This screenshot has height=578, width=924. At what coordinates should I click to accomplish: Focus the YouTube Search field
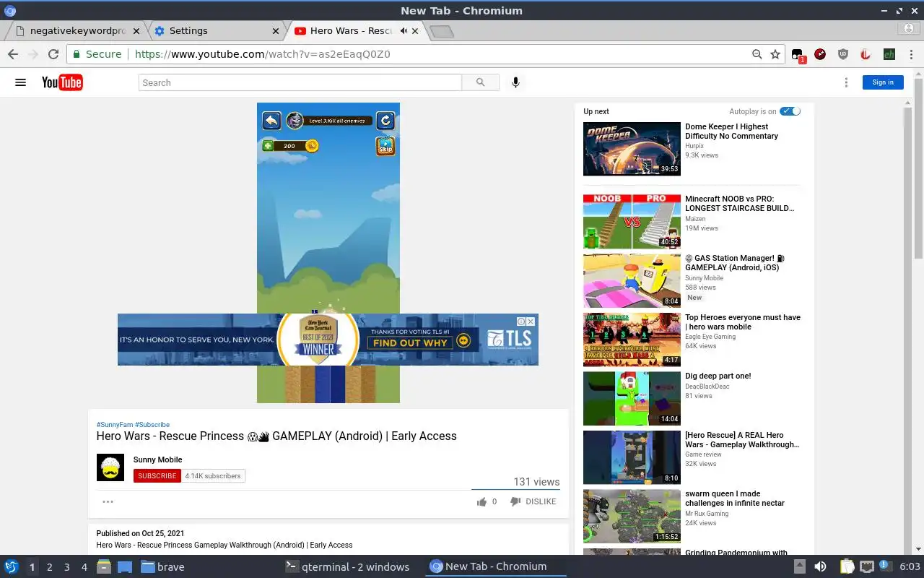click(x=300, y=82)
